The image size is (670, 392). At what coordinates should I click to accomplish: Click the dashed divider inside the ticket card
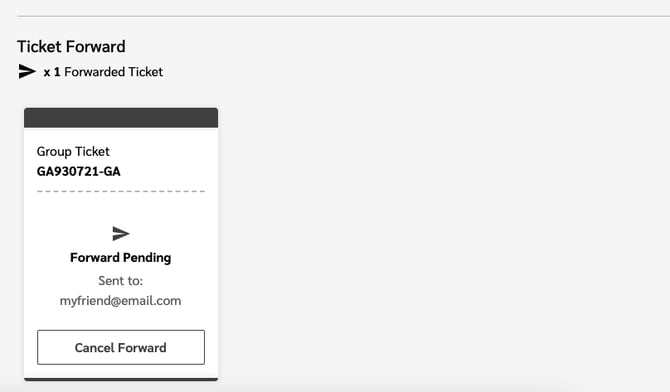121,191
